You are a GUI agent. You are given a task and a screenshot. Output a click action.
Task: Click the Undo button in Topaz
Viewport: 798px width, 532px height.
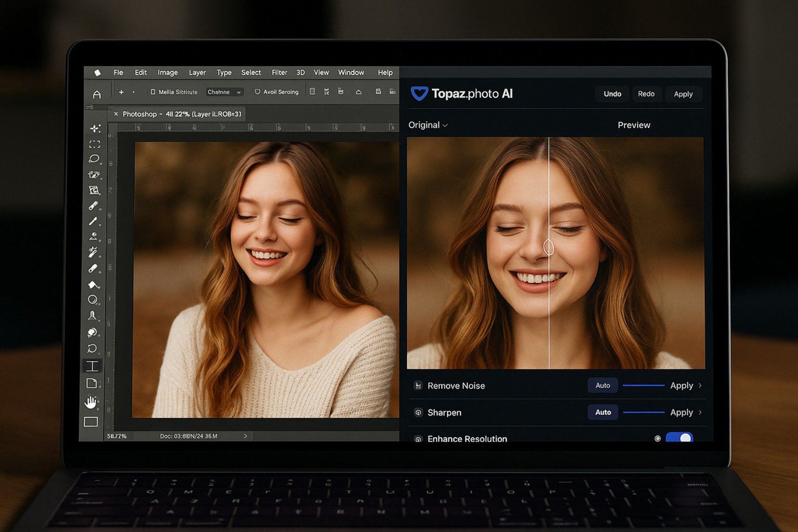tap(612, 94)
